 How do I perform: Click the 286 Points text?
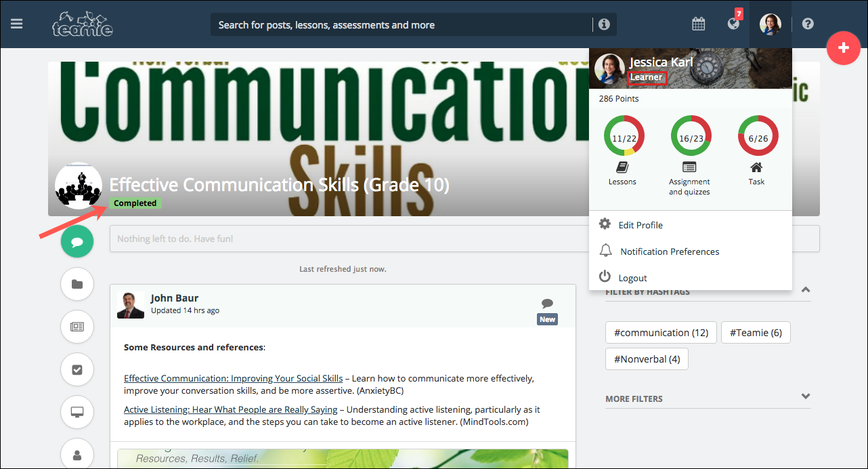coord(619,99)
